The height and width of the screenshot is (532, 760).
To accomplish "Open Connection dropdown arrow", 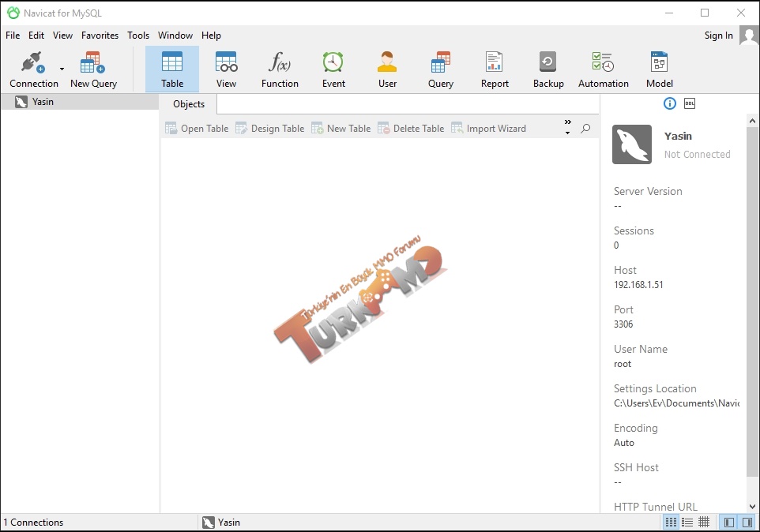I will [x=62, y=69].
